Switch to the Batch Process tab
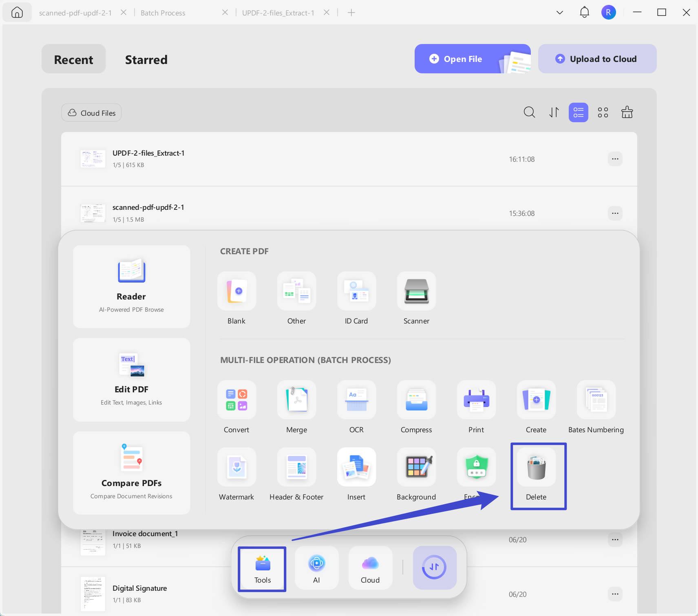Image resolution: width=698 pixels, height=616 pixels. pyautogui.click(x=163, y=13)
